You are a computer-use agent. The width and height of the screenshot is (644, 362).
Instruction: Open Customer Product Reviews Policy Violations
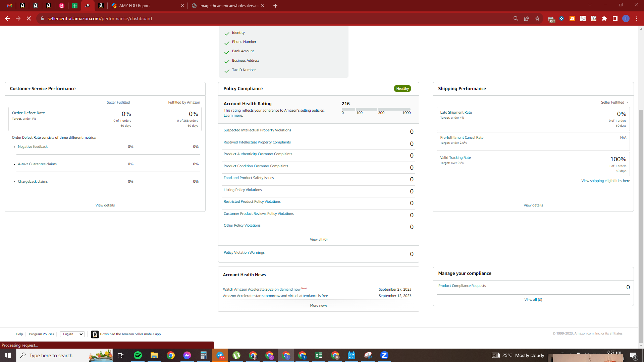pyautogui.click(x=259, y=214)
